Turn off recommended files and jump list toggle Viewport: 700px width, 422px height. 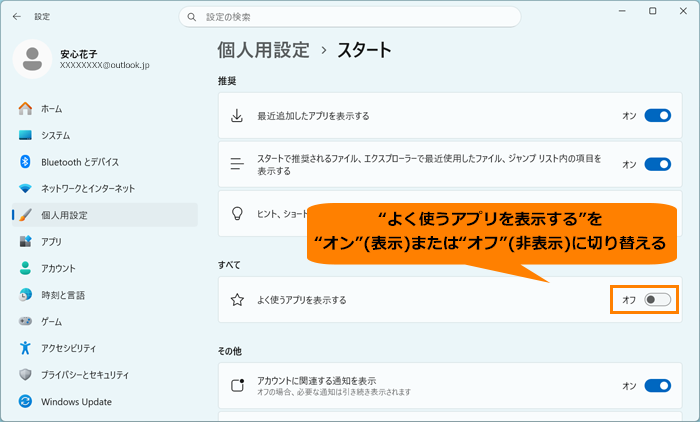coord(658,164)
